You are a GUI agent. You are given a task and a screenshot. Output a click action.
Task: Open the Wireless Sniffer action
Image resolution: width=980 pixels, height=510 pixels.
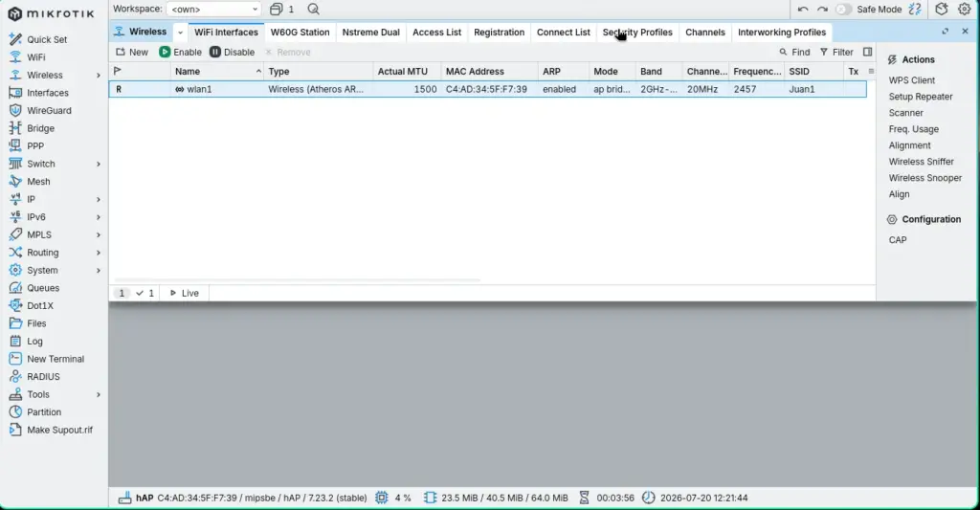pyautogui.click(x=922, y=162)
